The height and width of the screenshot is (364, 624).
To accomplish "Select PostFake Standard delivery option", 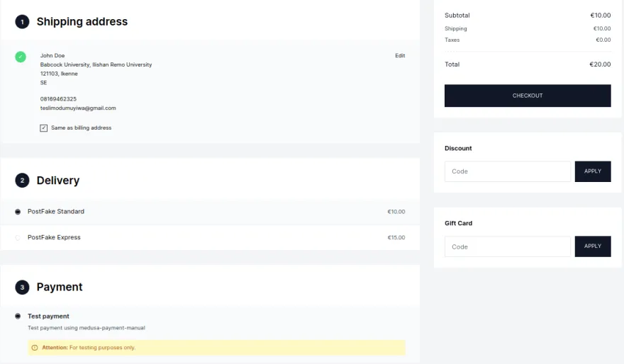I will click(x=18, y=212).
